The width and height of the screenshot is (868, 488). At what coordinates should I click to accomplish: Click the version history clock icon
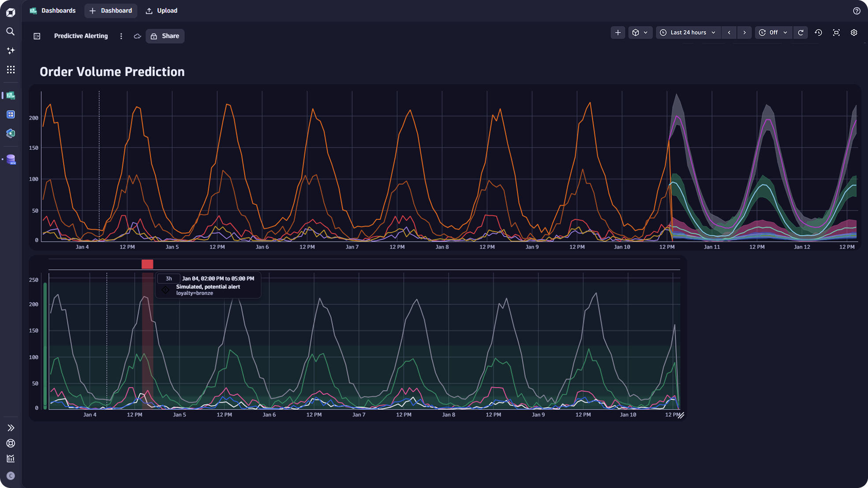(x=818, y=33)
